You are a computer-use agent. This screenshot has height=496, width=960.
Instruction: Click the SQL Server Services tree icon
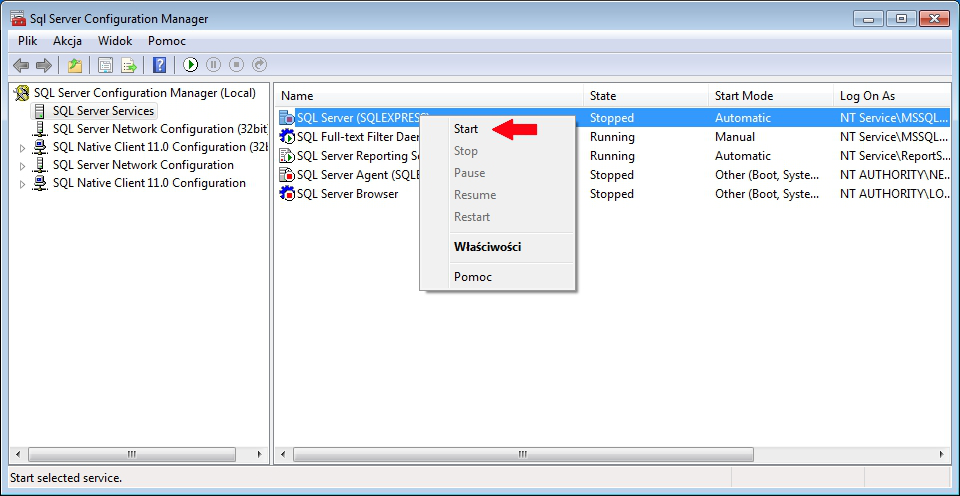(40, 111)
